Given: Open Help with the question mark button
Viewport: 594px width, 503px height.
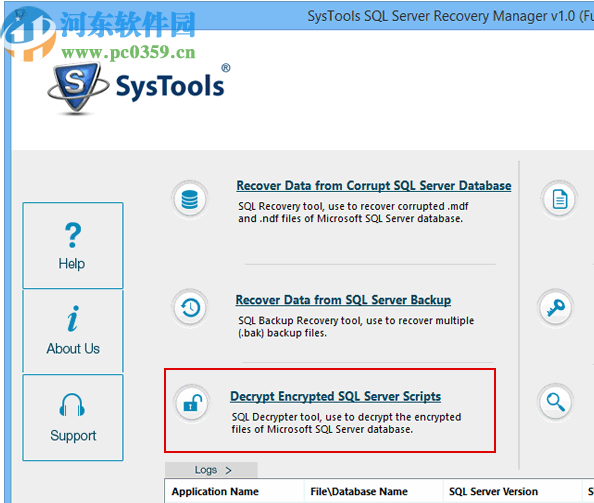Looking at the screenshot, I should pos(73,245).
